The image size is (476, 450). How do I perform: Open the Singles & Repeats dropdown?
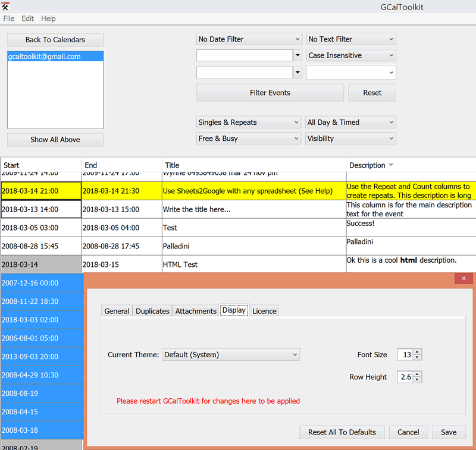249,122
